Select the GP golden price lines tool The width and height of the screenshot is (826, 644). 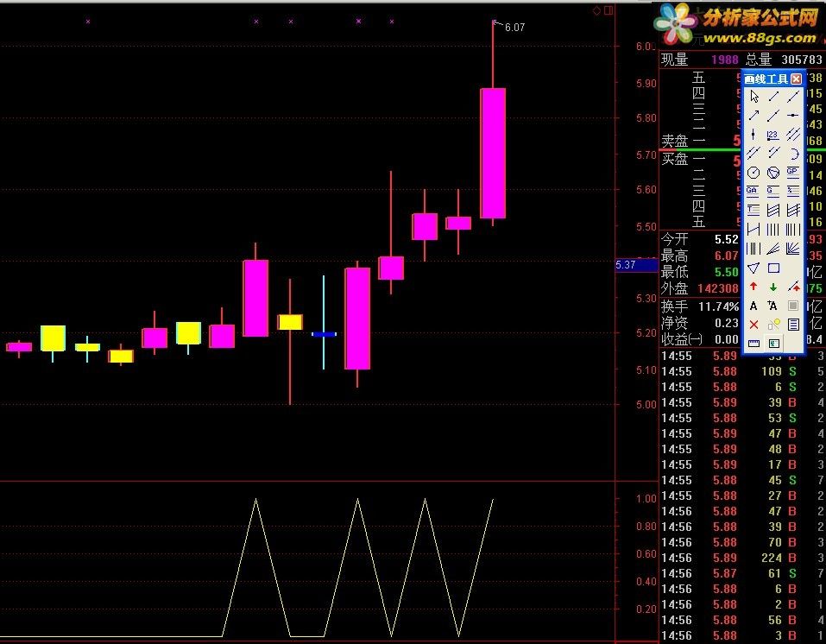coord(793,173)
